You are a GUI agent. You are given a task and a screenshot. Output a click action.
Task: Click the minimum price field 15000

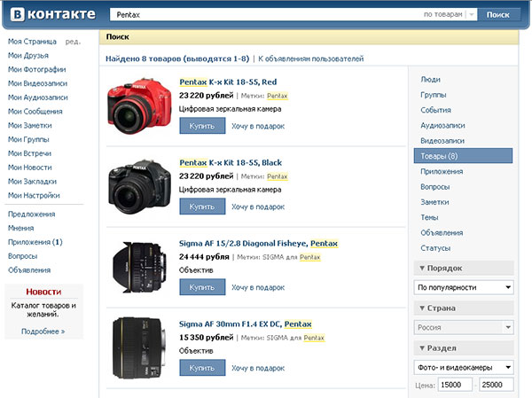point(455,385)
